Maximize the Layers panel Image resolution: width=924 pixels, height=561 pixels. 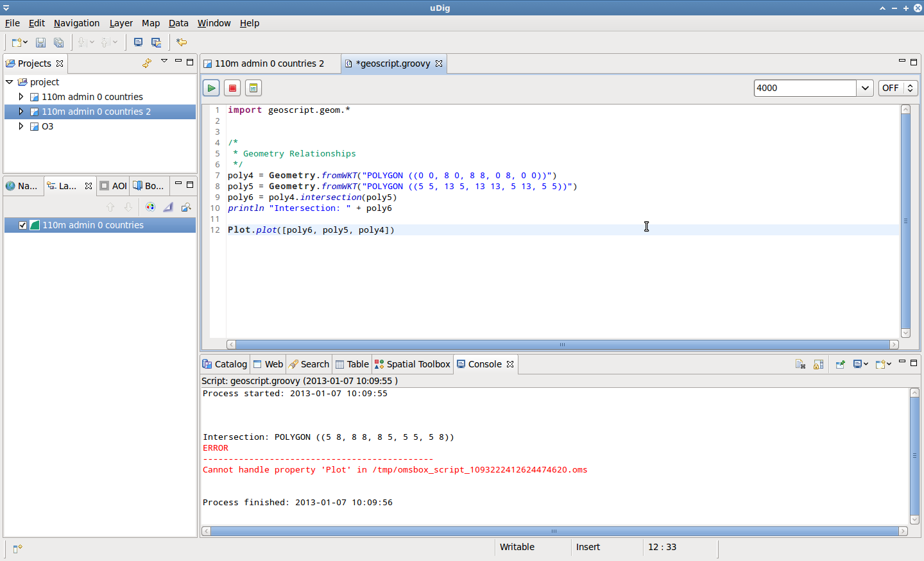(x=190, y=184)
